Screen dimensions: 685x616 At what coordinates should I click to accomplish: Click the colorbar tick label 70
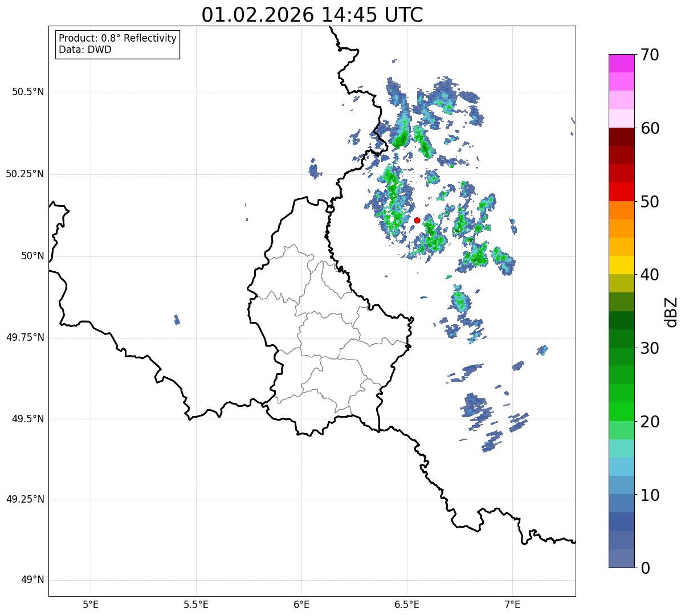tap(650, 55)
